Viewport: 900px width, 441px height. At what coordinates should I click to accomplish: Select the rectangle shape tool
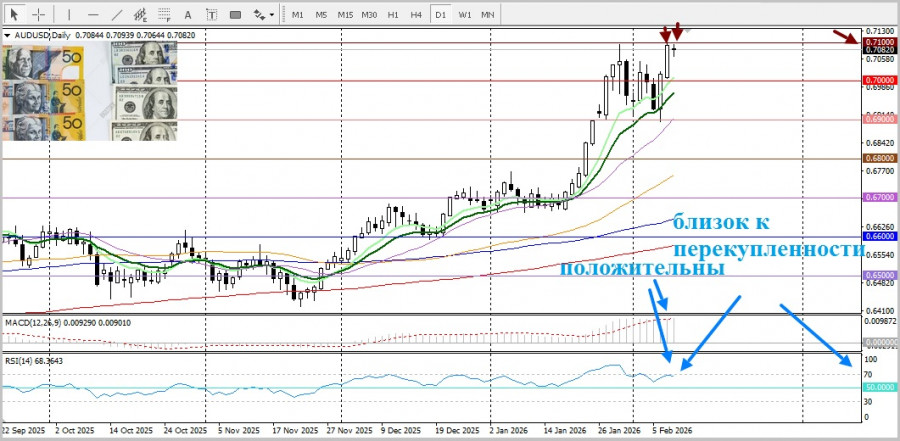[237, 14]
